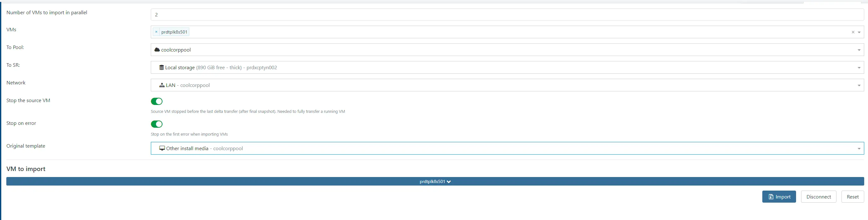Click the Reset button

pos(853,197)
